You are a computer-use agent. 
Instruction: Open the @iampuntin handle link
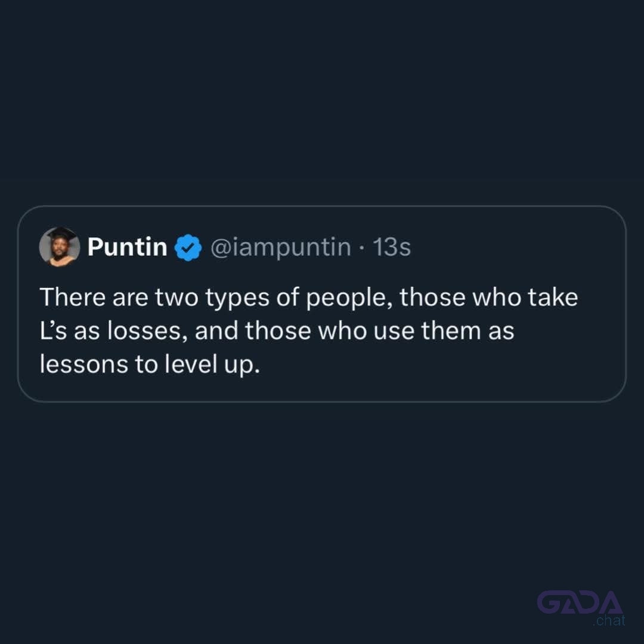(280, 247)
